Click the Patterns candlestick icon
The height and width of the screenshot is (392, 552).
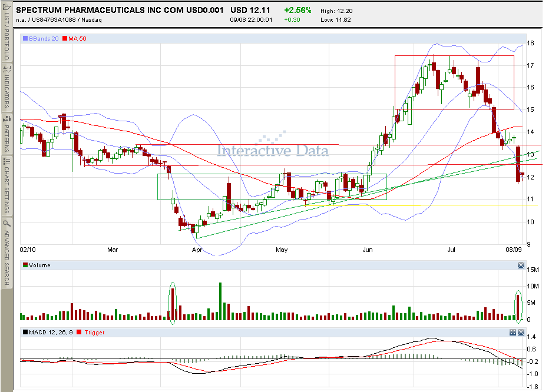(6, 119)
